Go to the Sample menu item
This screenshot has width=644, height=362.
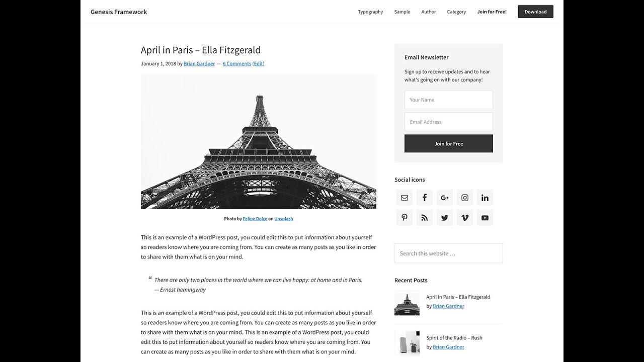point(402,12)
